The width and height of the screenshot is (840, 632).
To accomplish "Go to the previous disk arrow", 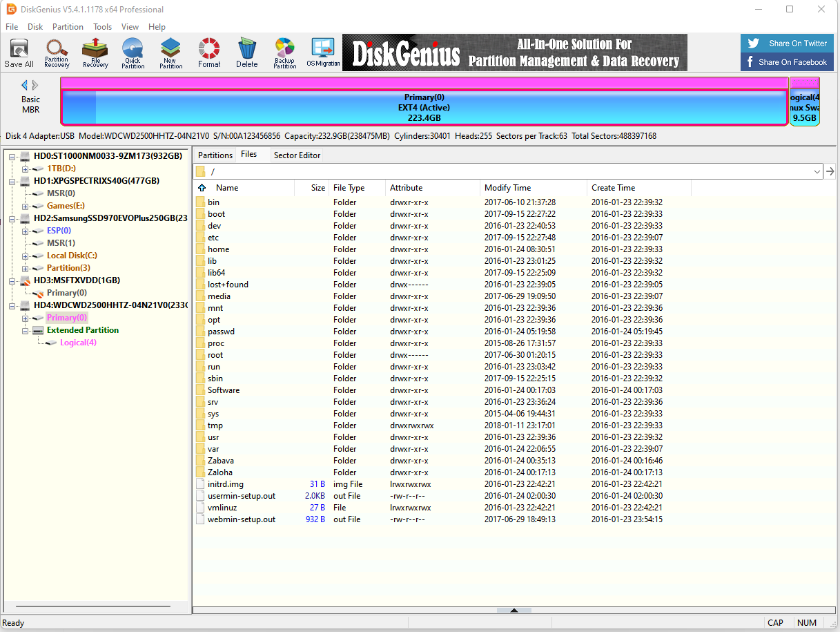I will [x=25, y=85].
